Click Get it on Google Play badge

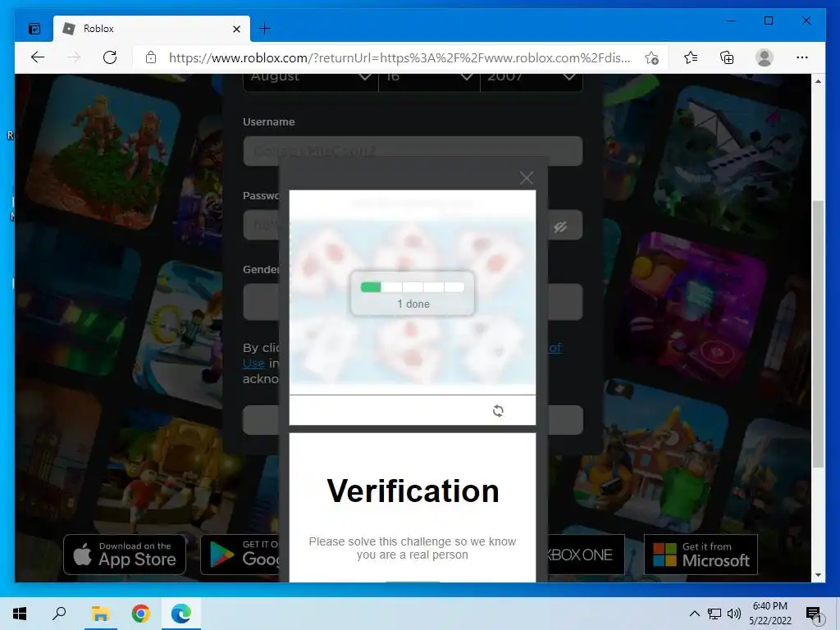click(239, 555)
